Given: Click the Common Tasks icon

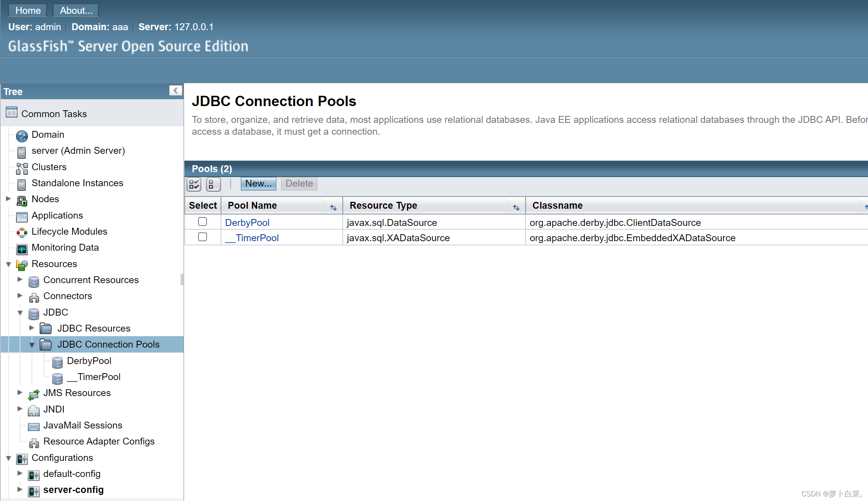Looking at the screenshot, I should click(11, 113).
